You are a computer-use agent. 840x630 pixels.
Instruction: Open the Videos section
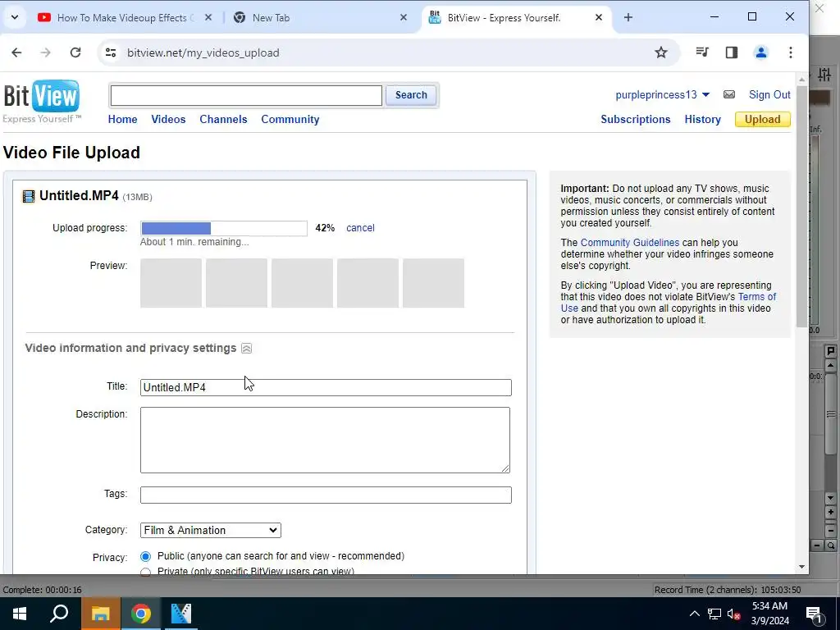point(168,120)
